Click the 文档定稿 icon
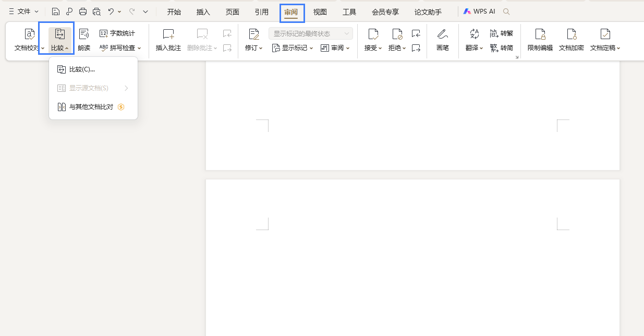This screenshot has width=644, height=336. 605,34
